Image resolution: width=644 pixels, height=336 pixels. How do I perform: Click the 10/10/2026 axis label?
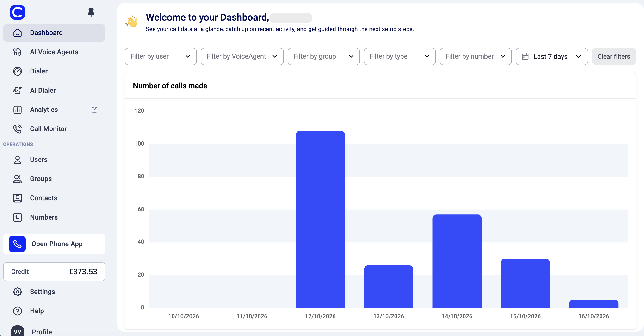click(184, 316)
